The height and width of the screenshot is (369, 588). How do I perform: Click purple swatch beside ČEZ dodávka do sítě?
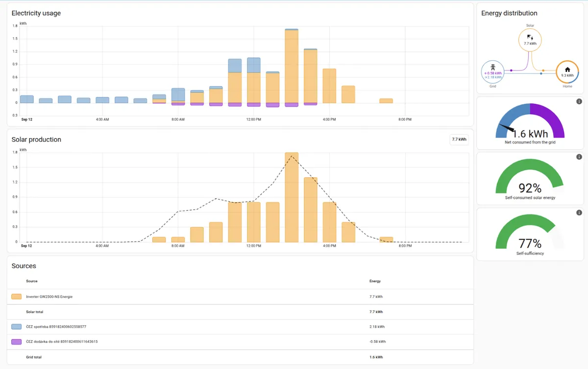pyautogui.click(x=17, y=342)
